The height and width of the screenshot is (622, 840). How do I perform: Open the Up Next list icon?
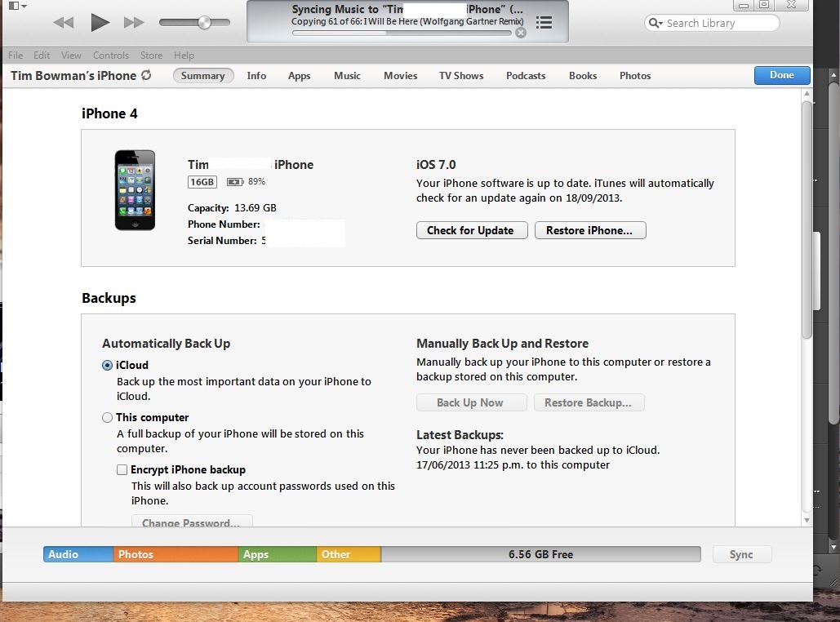[x=544, y=23]
